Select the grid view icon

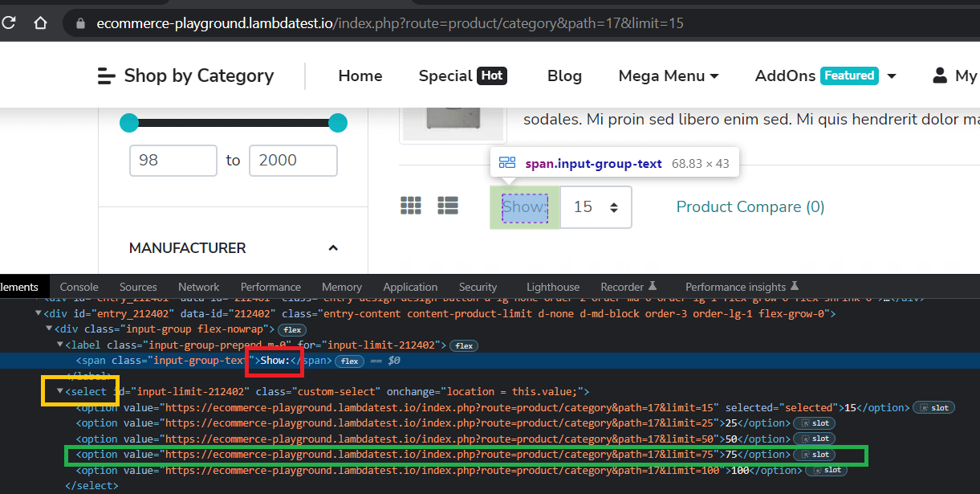411,206
